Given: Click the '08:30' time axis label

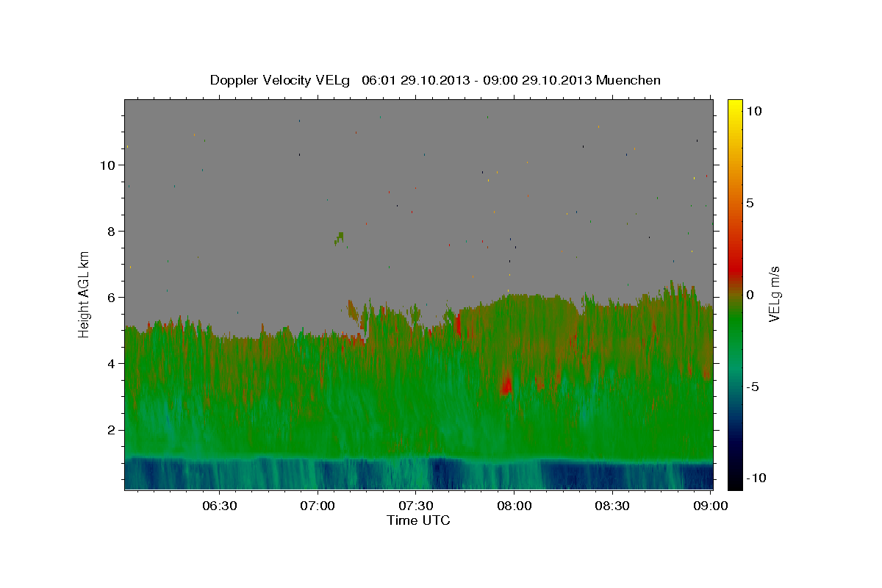Looking at the screenshot, I should tap(613, 506).
